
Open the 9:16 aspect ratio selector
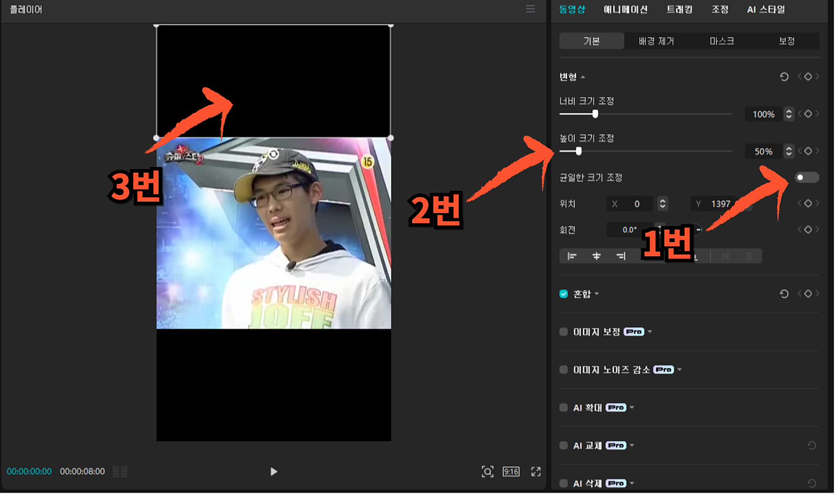point(511,471)
